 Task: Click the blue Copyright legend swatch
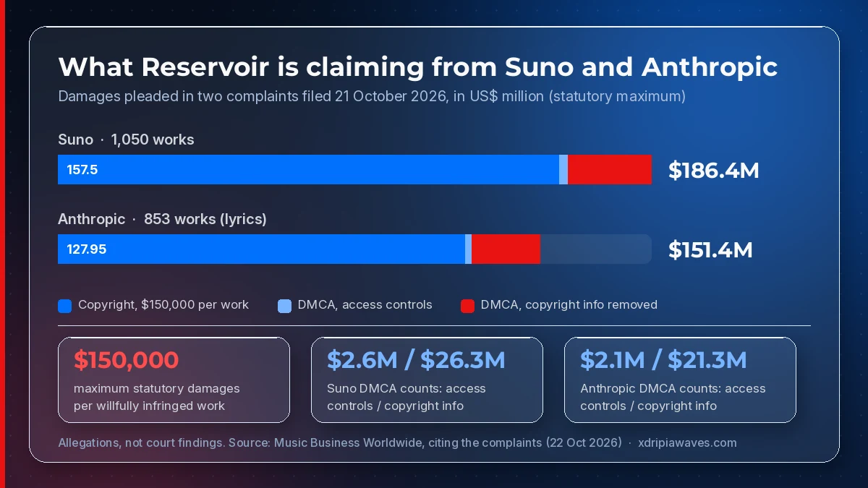tap(64, 306)
